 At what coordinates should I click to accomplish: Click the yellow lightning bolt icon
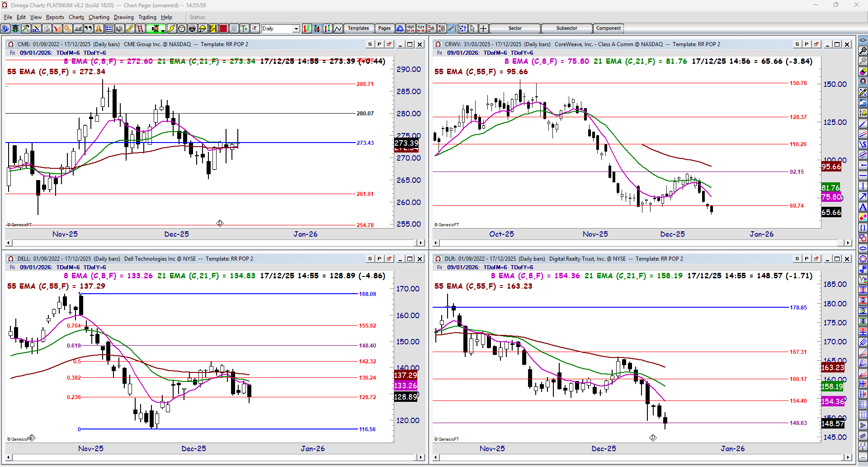171,29
